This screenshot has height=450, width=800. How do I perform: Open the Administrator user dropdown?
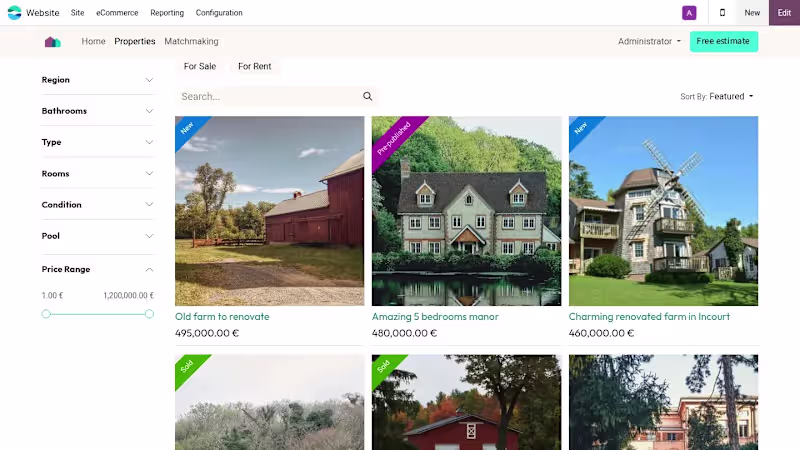point(649,41)
